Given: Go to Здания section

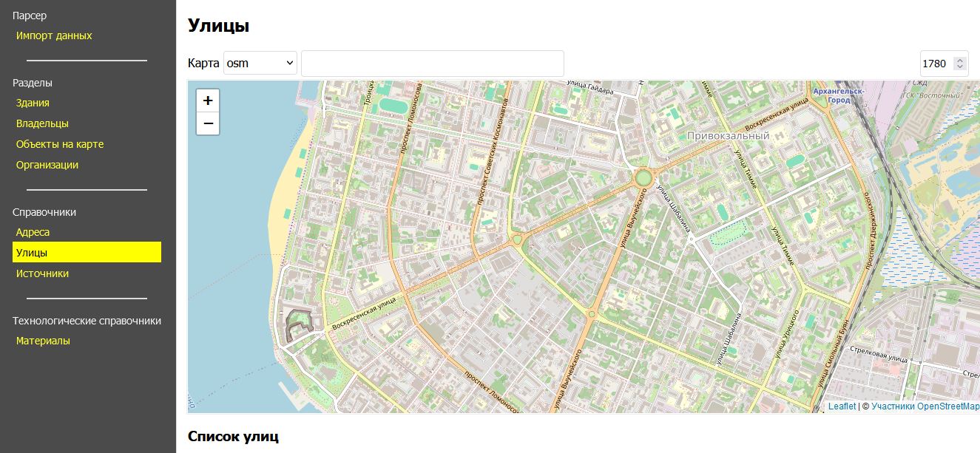Looking at the screenshot, I should pyautogui.click(x=33, y=103).
